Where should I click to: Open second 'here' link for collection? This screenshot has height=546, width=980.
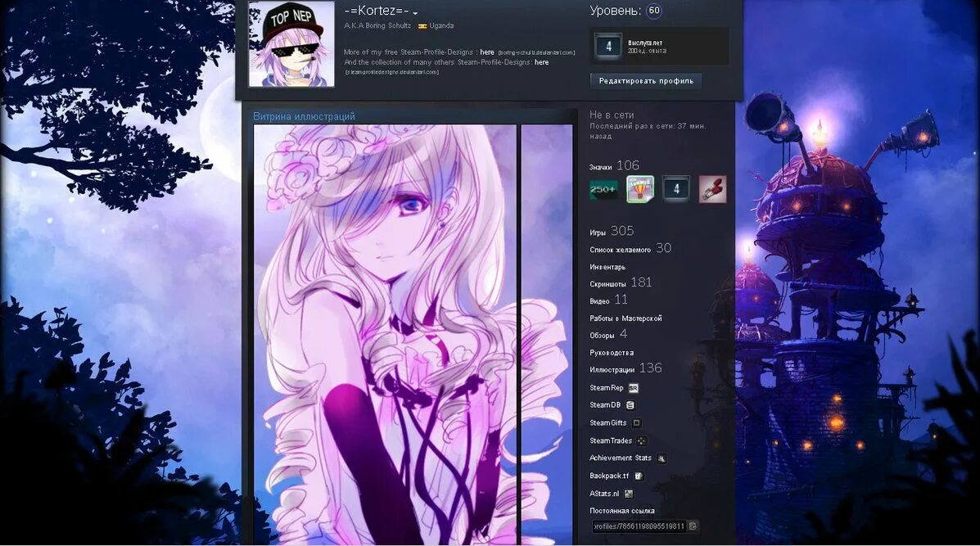[x=541, y=62]
